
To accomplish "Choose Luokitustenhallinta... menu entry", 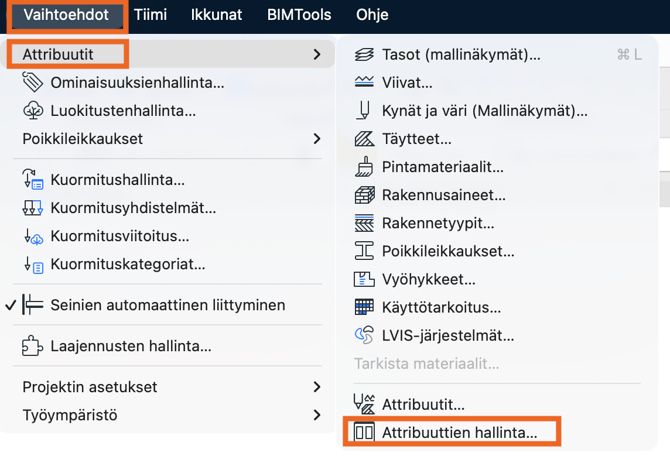I will [x=168, y=111].
